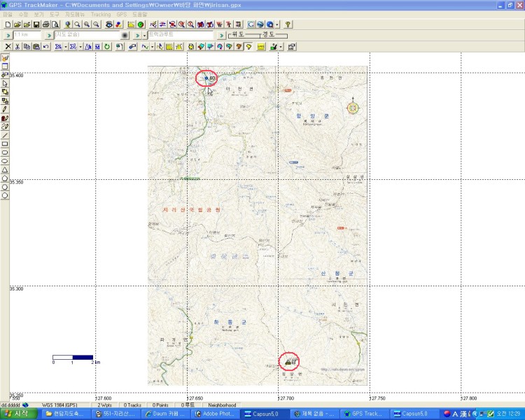Click 2 Wpts in status bar

[x=105, y=405]
